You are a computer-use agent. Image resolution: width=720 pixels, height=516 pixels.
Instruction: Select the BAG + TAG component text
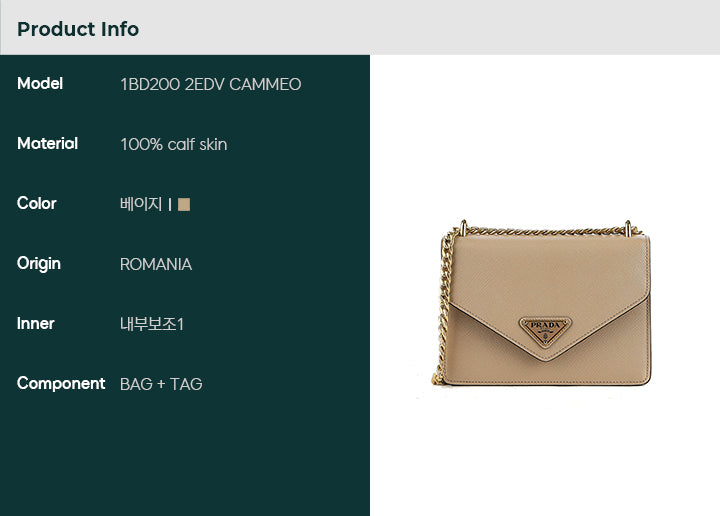161,384
